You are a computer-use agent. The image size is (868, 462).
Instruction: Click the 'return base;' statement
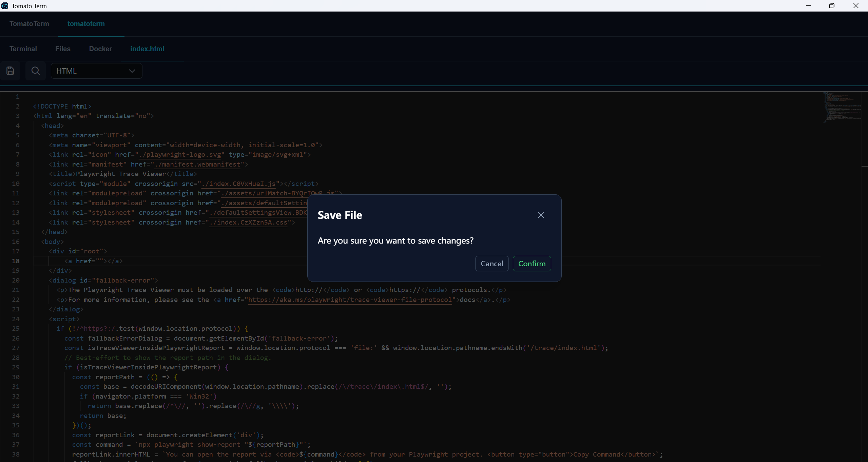pos(103,416)
